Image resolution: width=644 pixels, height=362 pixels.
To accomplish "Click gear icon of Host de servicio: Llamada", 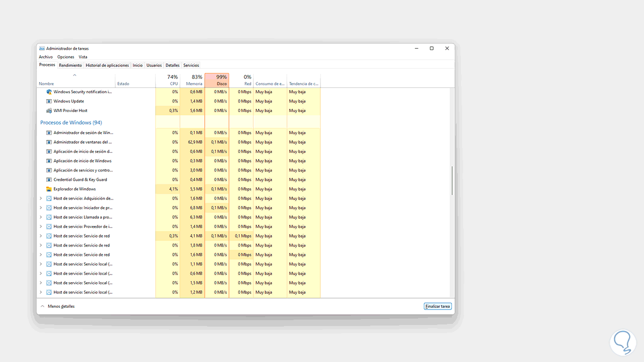I will click(x=49, y=217).
